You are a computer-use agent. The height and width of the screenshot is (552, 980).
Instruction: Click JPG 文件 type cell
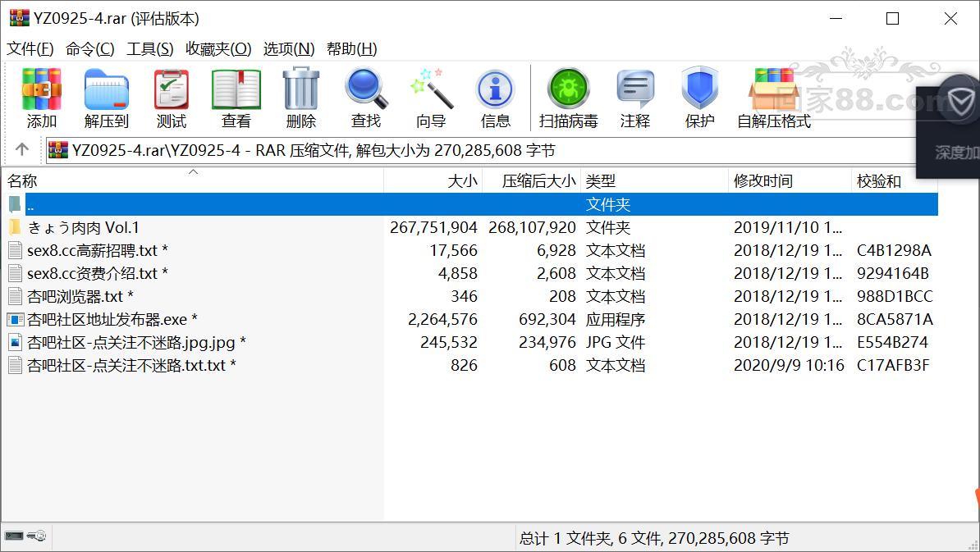click(615, 342)
